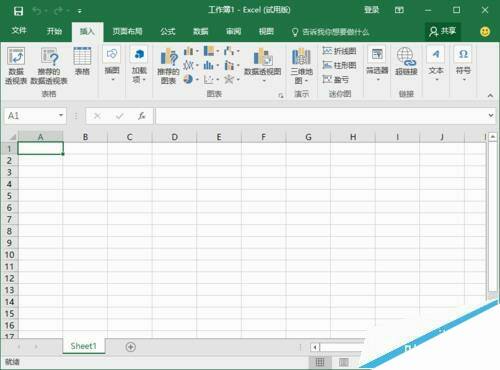Switch to the Data (数据) tab

pyautogui.click(x=201, y=31)
